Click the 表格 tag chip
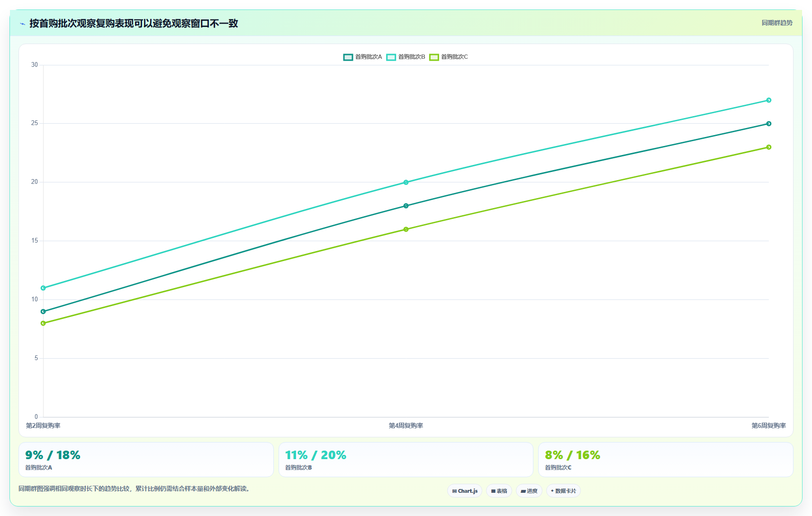812x516 pixels. click(499, 491)
